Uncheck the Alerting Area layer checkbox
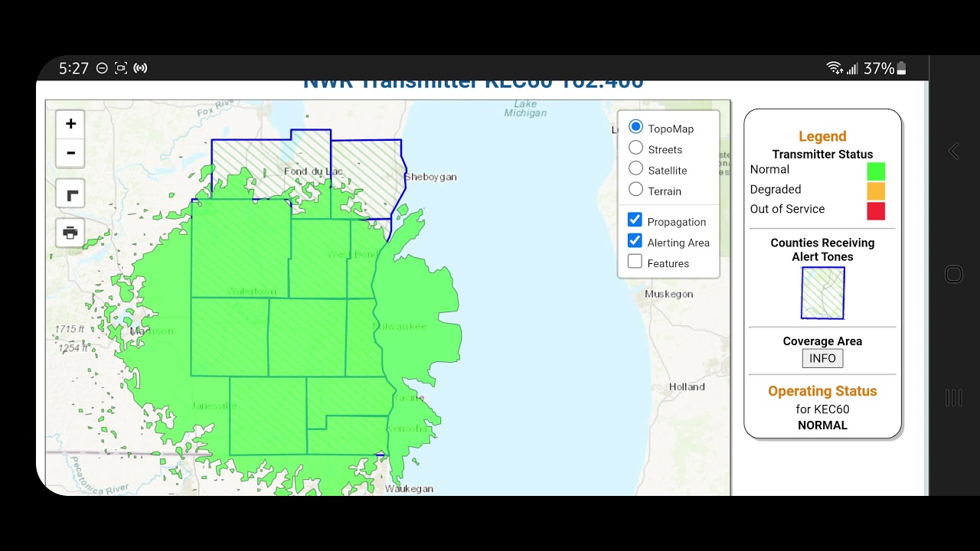 pyautogui.click(x=635, y=241)
